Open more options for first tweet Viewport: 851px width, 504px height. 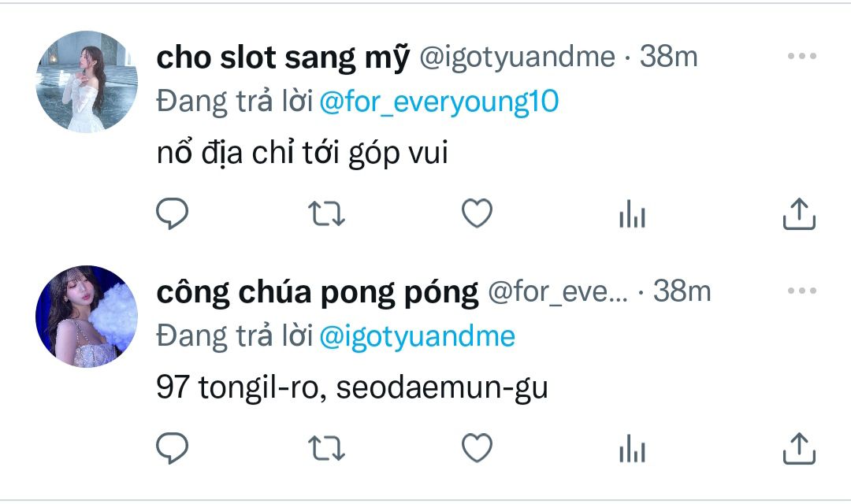click(x=802, y=56)
